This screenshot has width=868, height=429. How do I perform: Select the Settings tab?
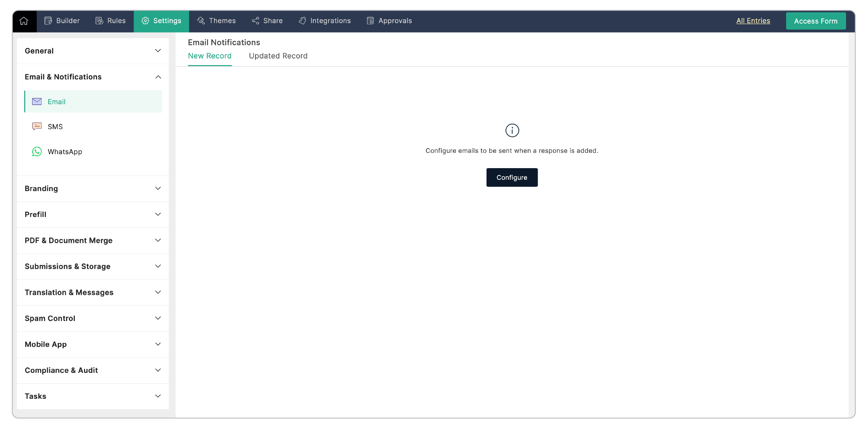(x=162, y=21)
